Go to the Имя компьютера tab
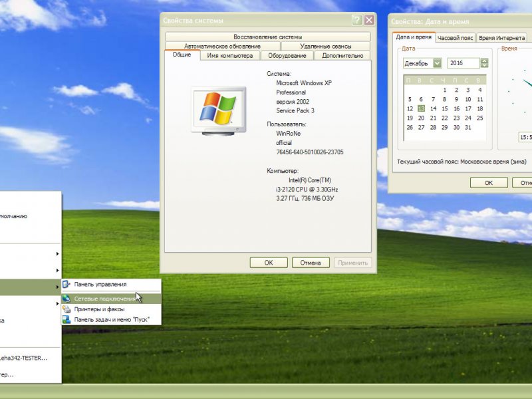Image resolution: width=532 pixels, height=399 pixels. pos(229,56)
